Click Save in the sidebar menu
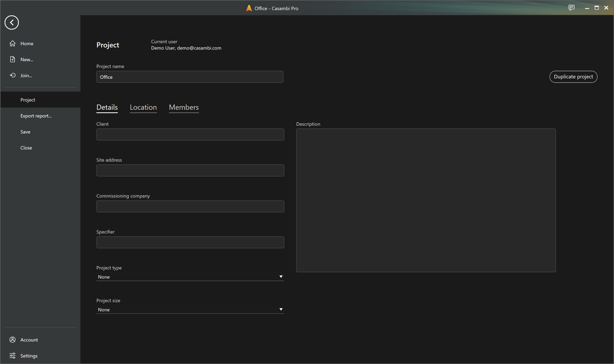 (25, 131)
